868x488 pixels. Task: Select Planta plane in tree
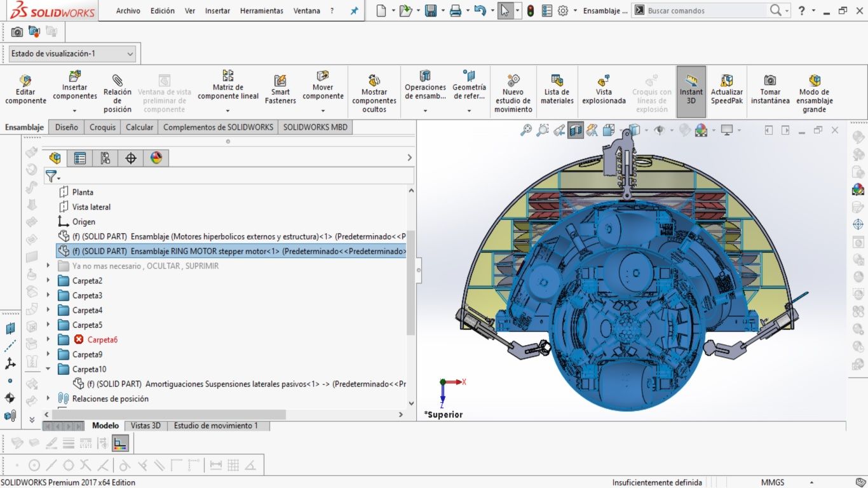tap(83, 192)
